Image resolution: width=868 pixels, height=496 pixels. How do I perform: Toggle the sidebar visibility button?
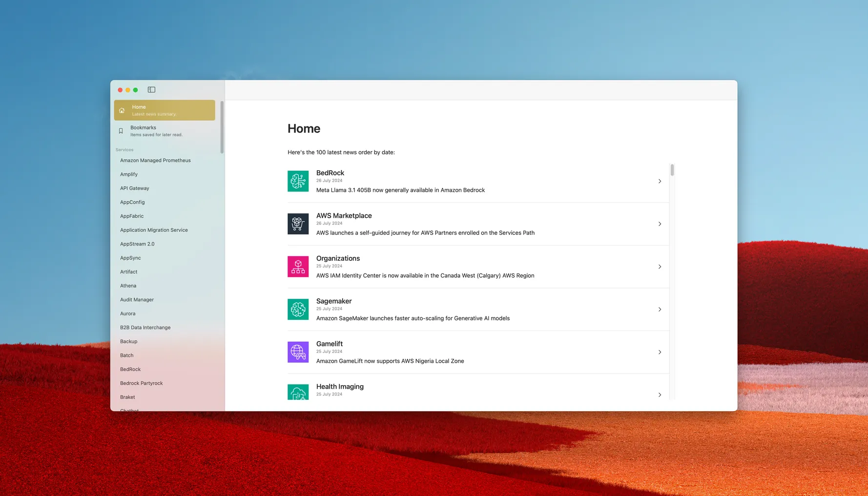click(151, 90)
